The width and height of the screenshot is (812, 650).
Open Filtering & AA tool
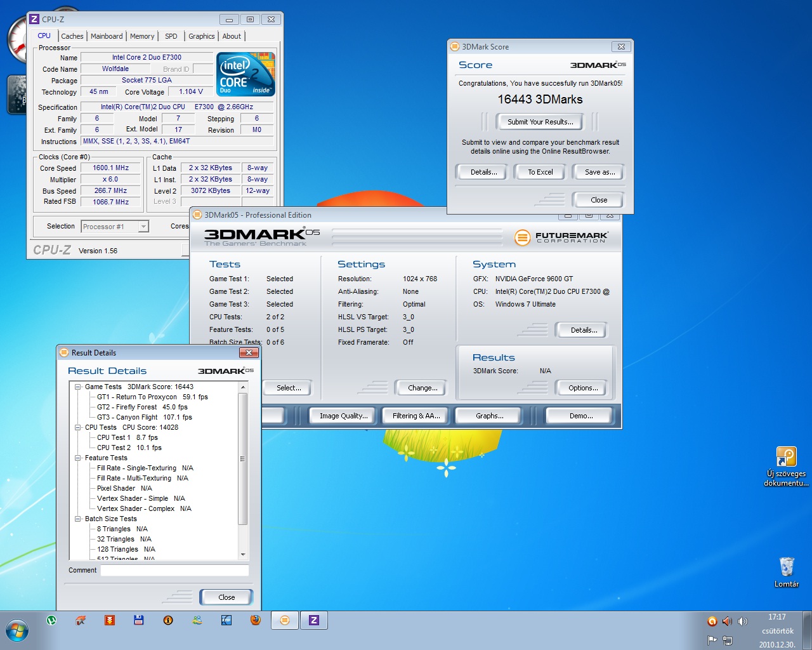(416, 416)
